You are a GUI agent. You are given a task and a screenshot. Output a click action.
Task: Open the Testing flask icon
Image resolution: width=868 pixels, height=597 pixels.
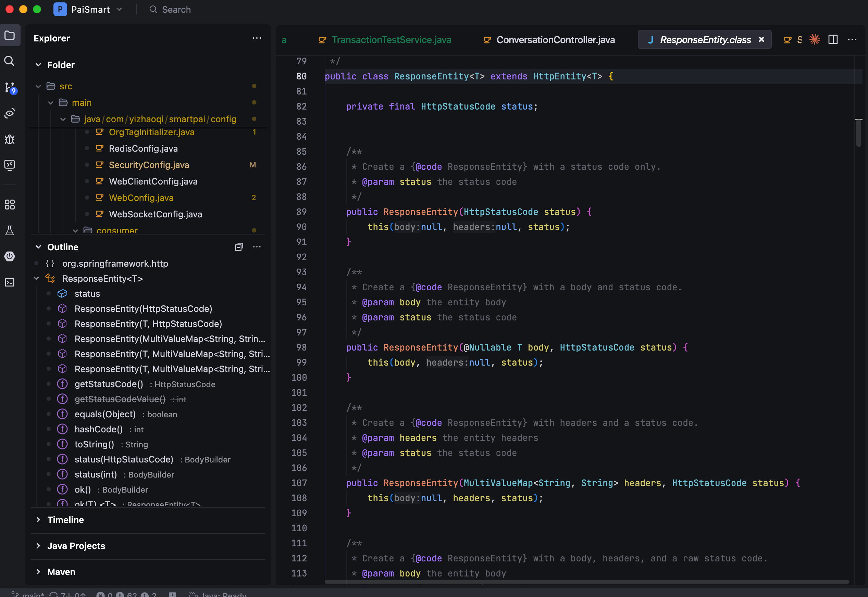tap(10, 230)
